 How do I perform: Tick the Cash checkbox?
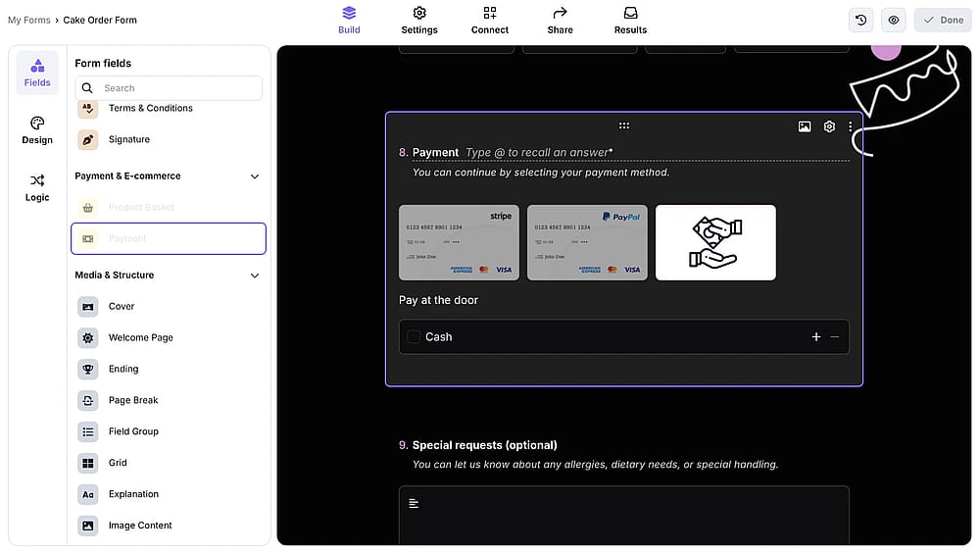point(414,337)
